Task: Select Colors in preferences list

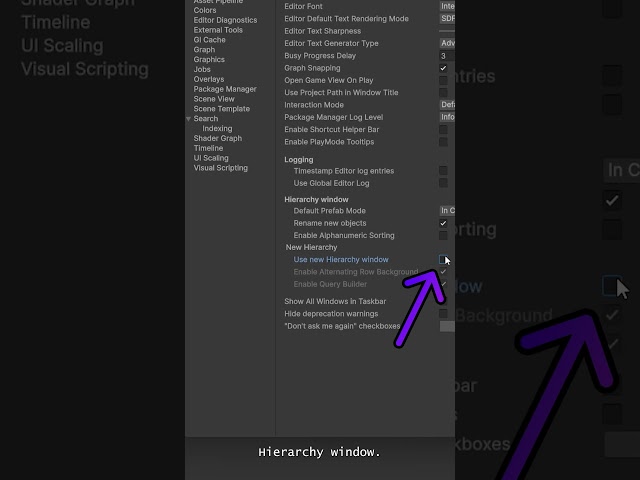Action: 205,10
